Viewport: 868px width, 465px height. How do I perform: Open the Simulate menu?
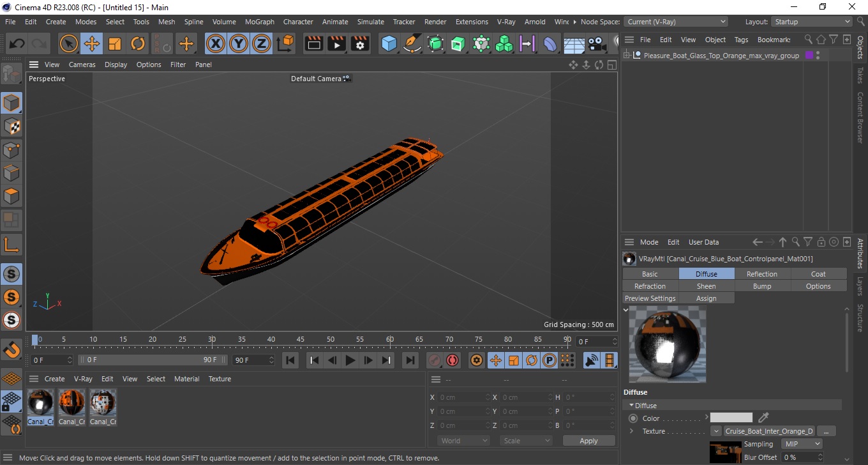[x=371, y=22]
